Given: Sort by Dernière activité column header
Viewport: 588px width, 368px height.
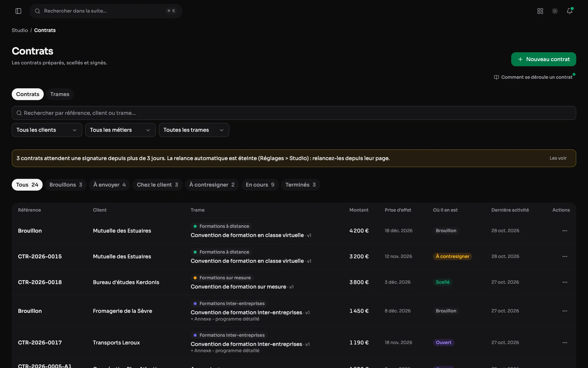Looking at the screenshot, I should pos(510,210).
